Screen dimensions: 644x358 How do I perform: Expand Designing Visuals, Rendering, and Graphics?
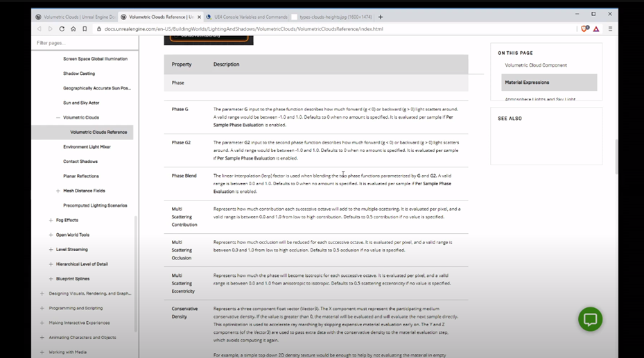pos(42,293)
